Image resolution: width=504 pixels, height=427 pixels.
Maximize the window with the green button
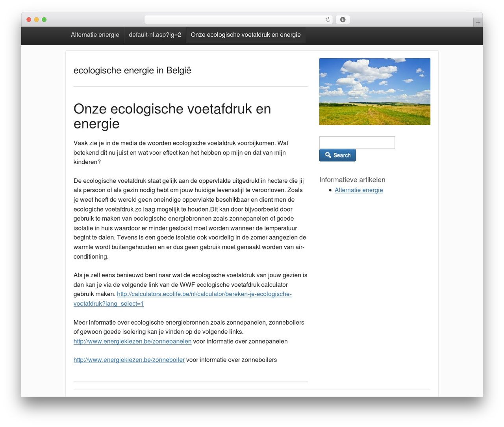(x=44, y=20)
